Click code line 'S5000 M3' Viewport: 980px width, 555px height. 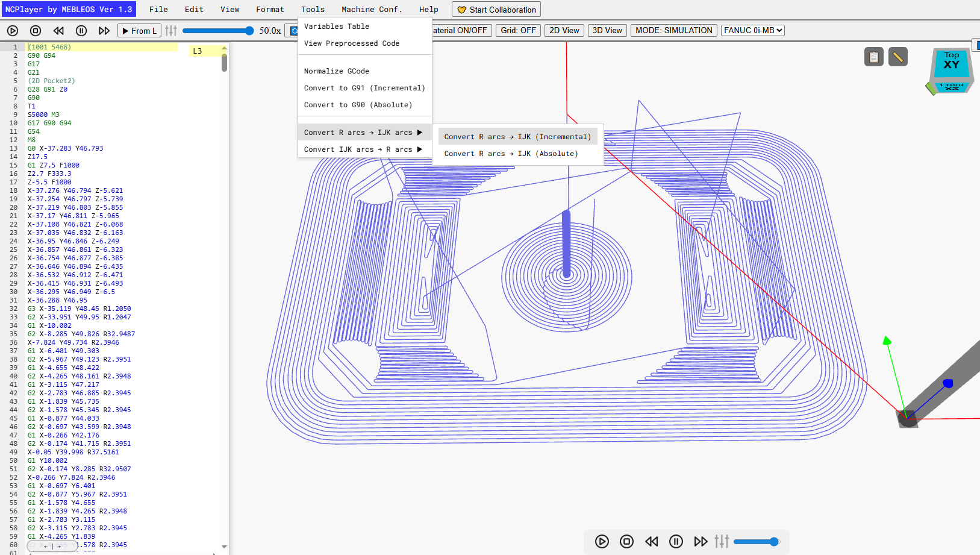coord(43,114)
